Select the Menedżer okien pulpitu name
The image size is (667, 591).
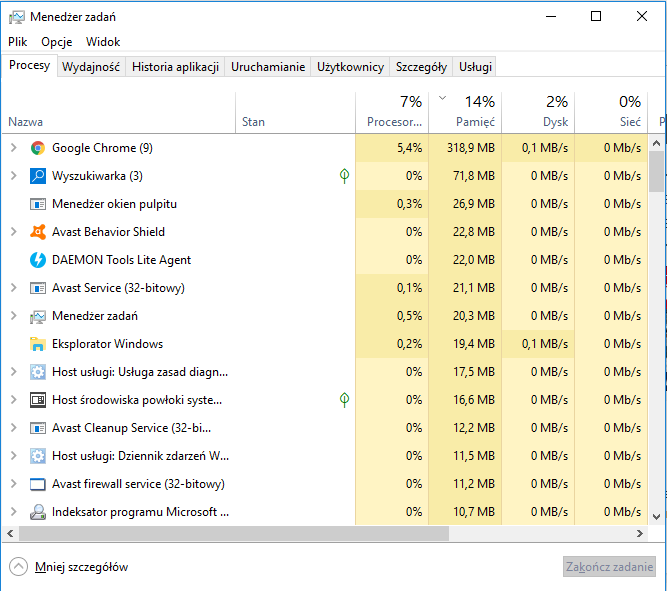click(114, 204)
